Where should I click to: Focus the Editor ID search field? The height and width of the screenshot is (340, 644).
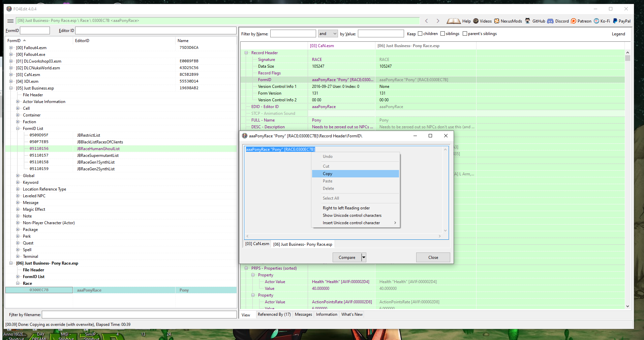pos(156,31)
